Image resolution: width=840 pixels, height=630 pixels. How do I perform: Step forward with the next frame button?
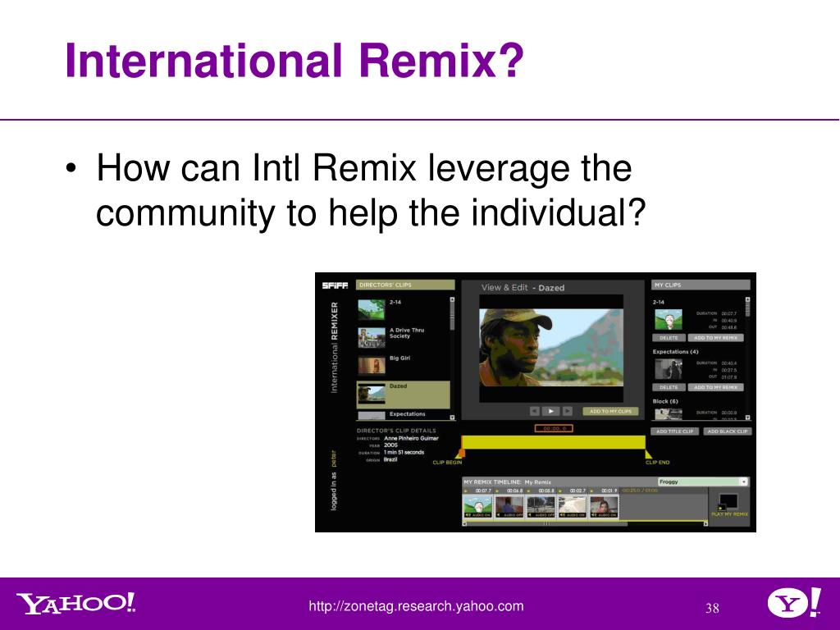[x=568, y=411]
